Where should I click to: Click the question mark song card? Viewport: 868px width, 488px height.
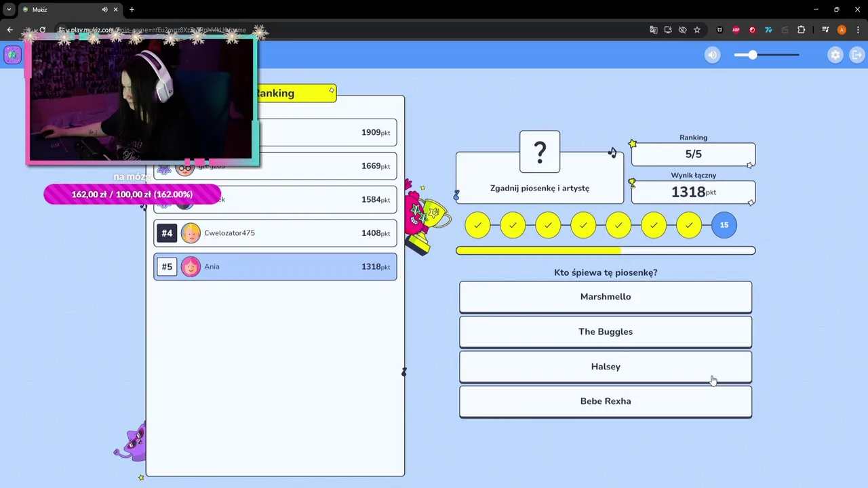[540, 152]
